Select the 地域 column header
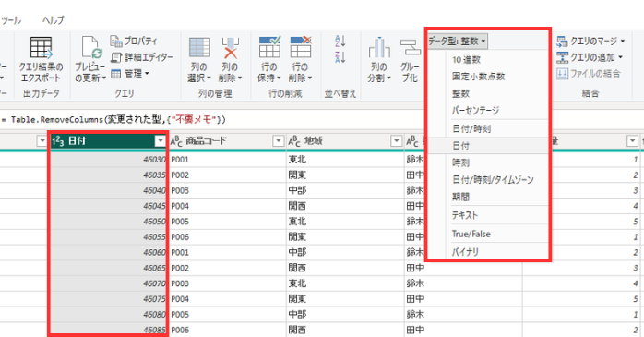 [345, 141]
